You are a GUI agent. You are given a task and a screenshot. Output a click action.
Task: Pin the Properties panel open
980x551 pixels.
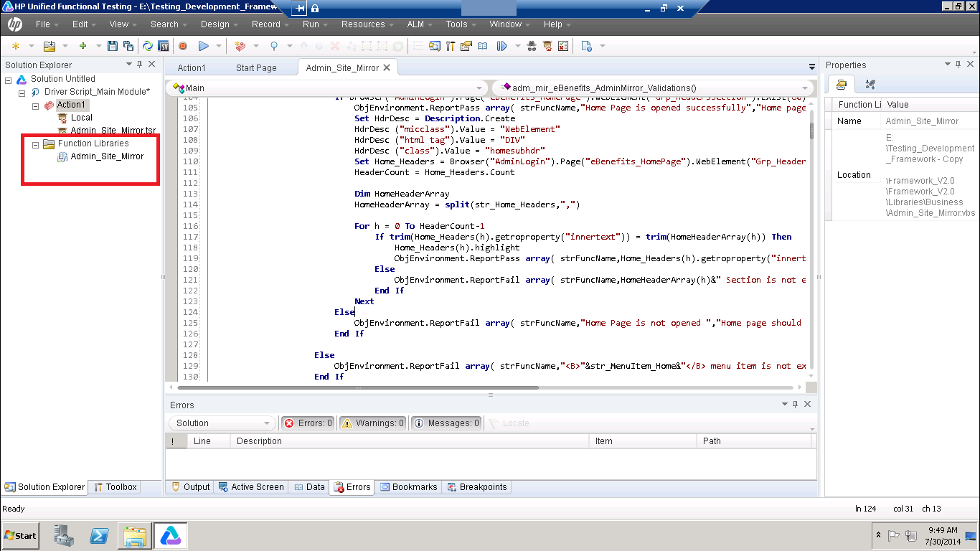coord(958,65)
